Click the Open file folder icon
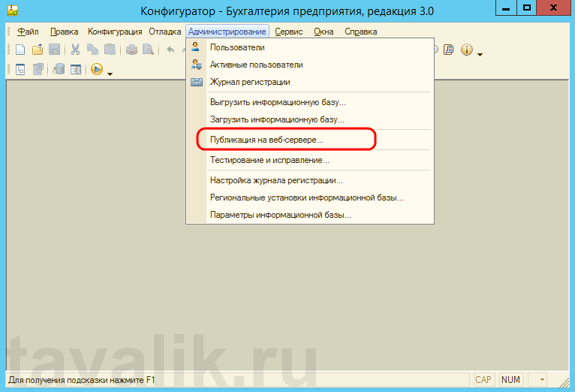The width and height of the screenshot is (575, 392). [x=38, y=50]
